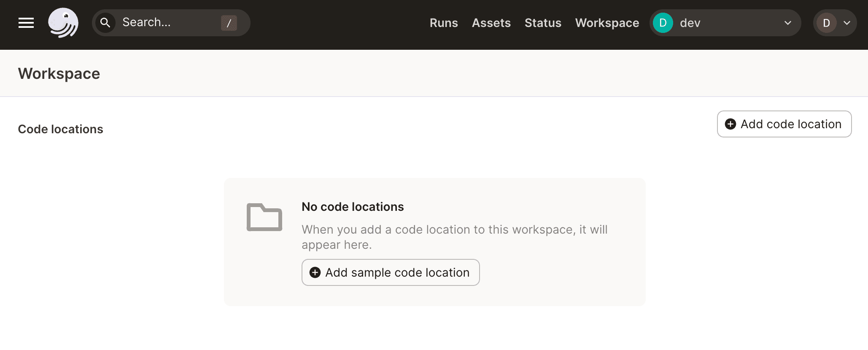Click the magnifying glass search icon
The width and height of the screenshot is (868, 350).
pos(105,23)
